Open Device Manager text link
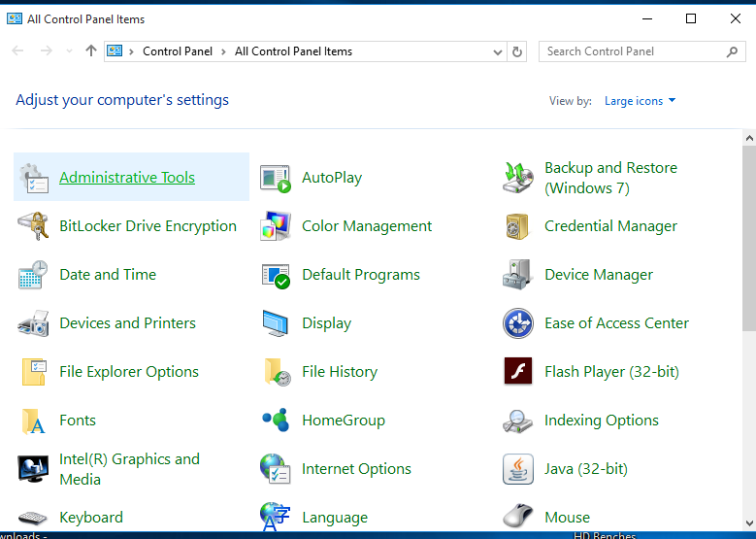The image size is (756, 539). click(x=599, y=275)
